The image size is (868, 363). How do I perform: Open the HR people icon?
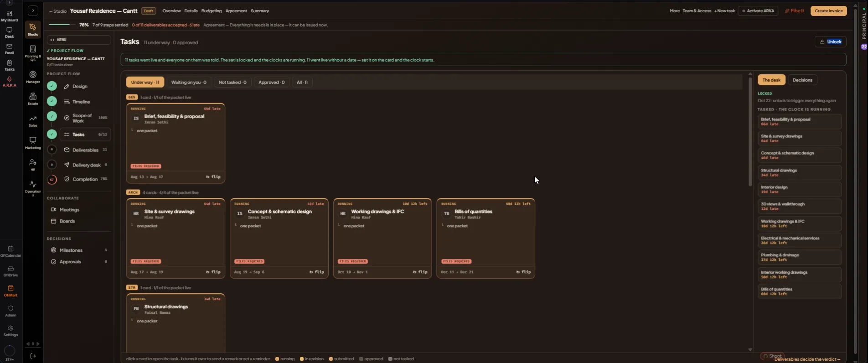[33, 162]
